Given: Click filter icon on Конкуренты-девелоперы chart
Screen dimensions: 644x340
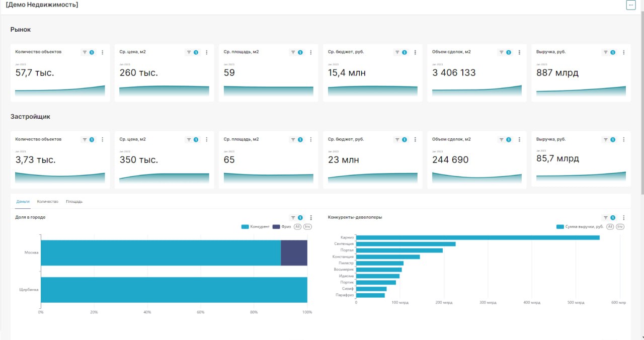Looking at the screenshot, I should pyautogui.click(x=606, y=218).
